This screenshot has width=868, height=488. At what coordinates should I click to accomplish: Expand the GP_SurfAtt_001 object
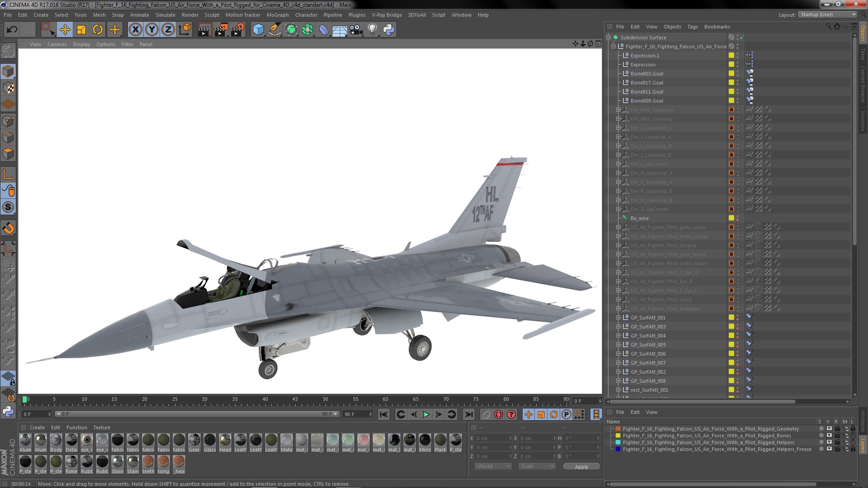tap(618, 318)
